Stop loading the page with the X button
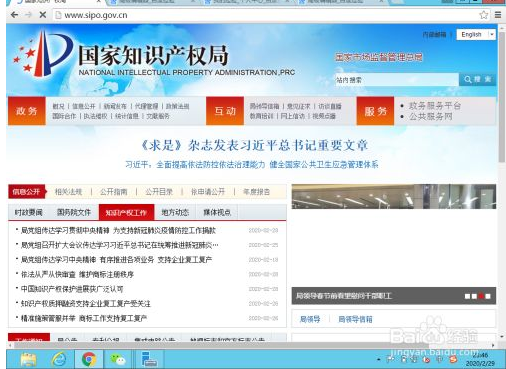 [43, 15]
